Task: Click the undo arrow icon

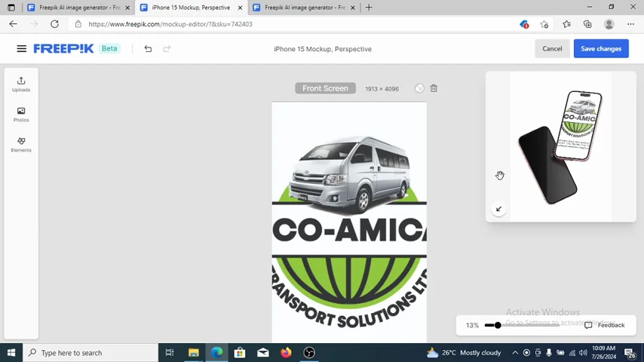Action: coord(148,49)
